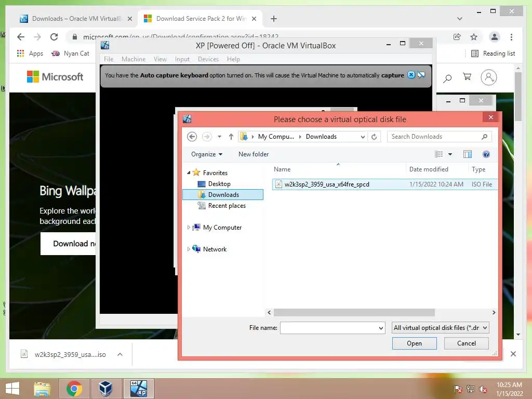Share this page icon in Chrome
Image resolution: width=532 pixels, height=399 pixels.
point(457,37)
